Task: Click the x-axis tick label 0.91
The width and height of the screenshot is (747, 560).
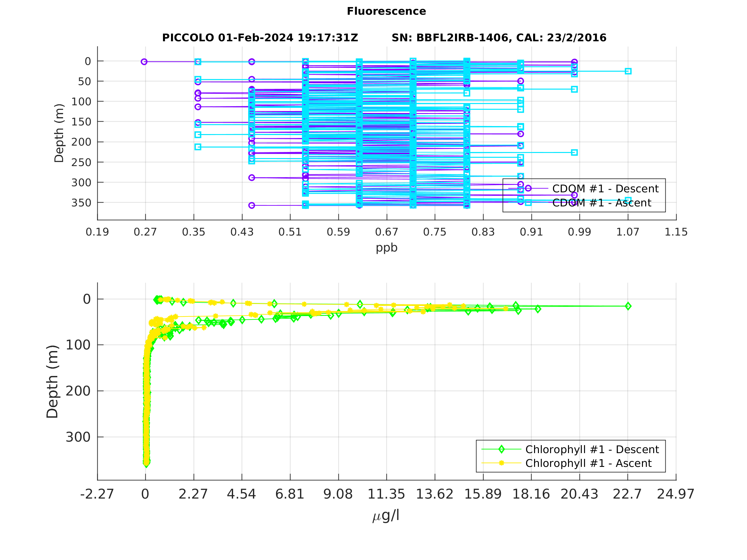Action: 531,232
